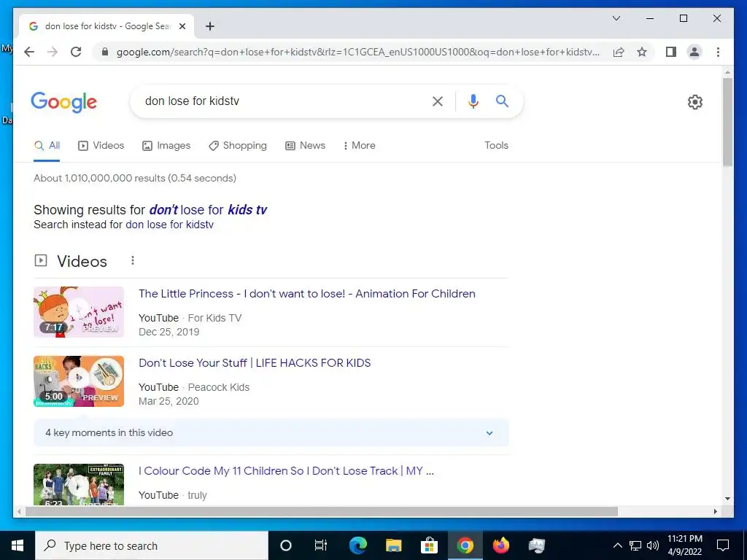Open 'The Little Princess - I don't want to lose!' video

(307, 294)
